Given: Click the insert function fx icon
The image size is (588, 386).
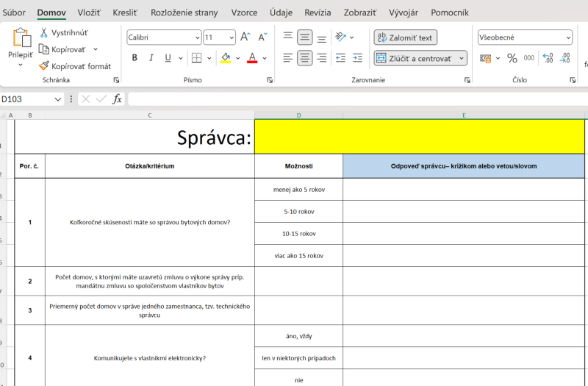Looking at the screenshot, I should (117, 99).
